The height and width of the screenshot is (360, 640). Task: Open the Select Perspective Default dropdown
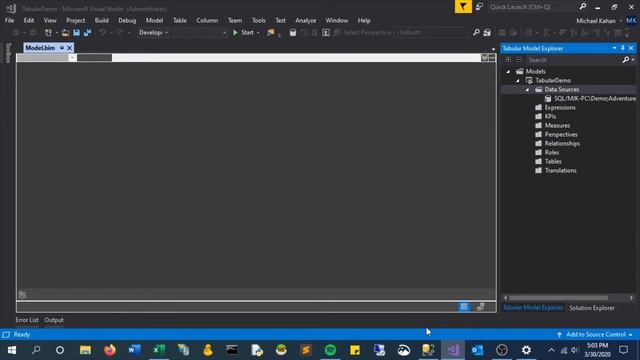(431, 33)
